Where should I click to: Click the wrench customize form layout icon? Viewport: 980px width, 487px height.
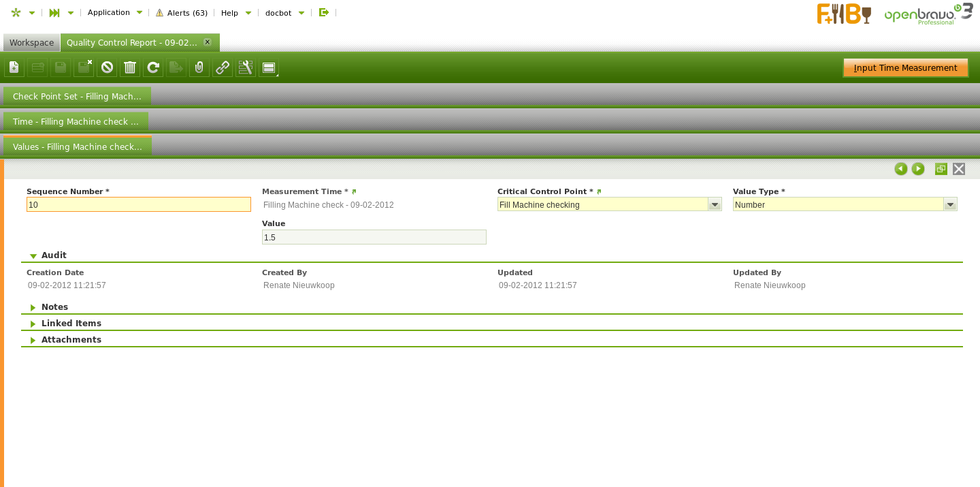(x=246, y=67)
